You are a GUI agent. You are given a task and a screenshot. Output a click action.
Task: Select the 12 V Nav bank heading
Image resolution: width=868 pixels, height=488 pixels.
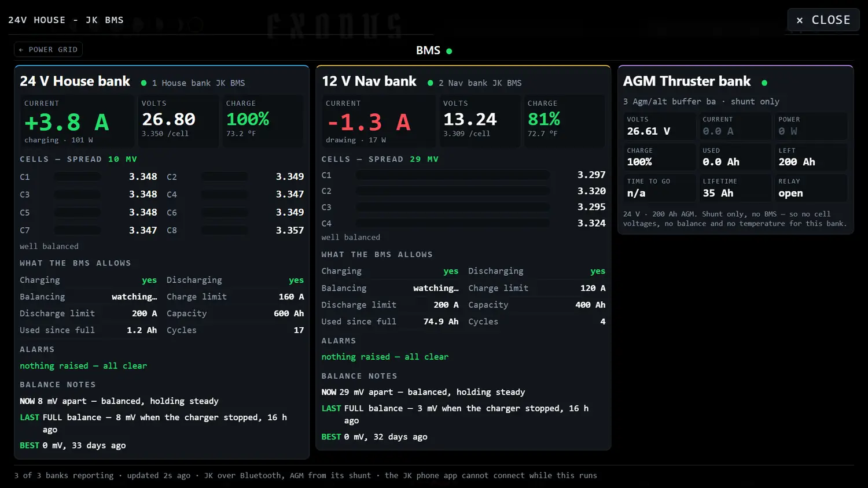tap(369, 82)
